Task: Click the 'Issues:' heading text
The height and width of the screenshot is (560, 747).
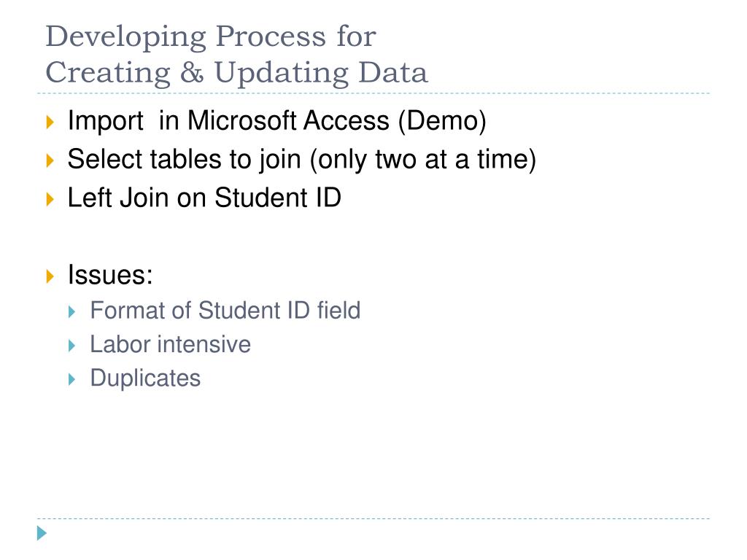Action: 110,275
